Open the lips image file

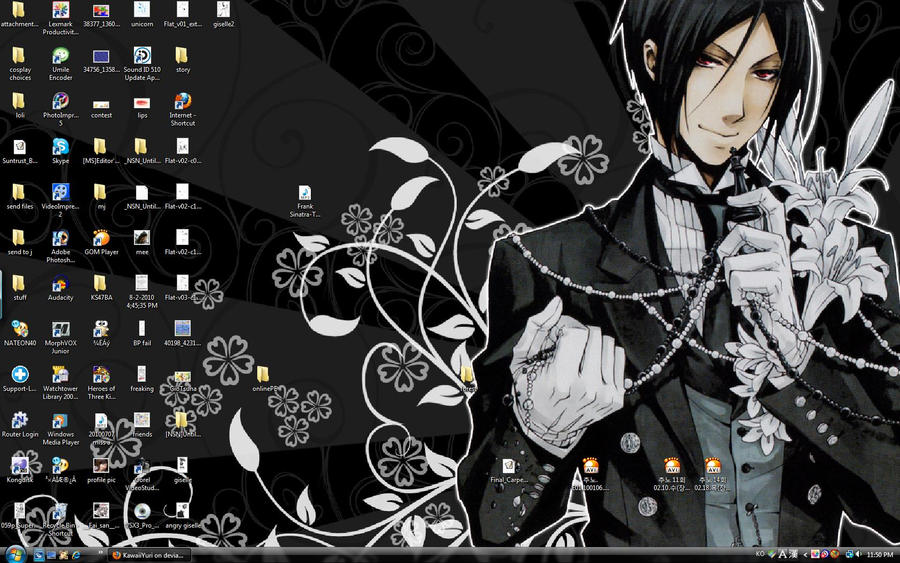[142, 106]
